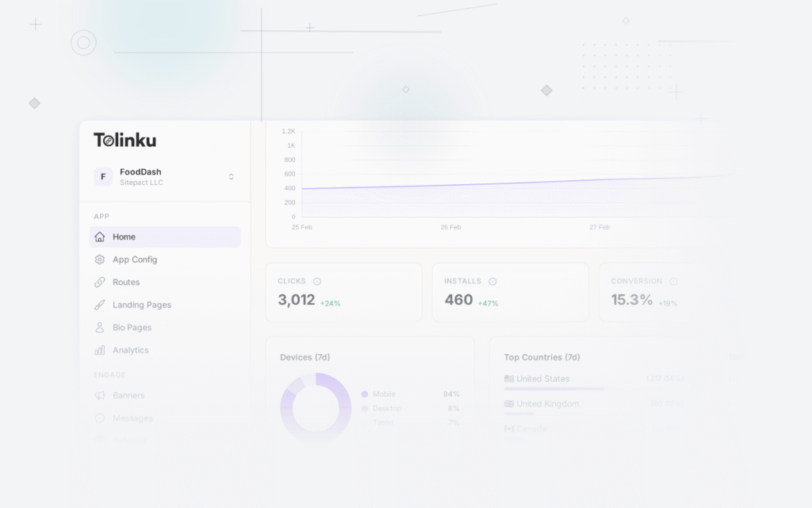This screenshot has height=508, width=812.
Task: Click the CONVERSION info icon
Action: (674, 281)
